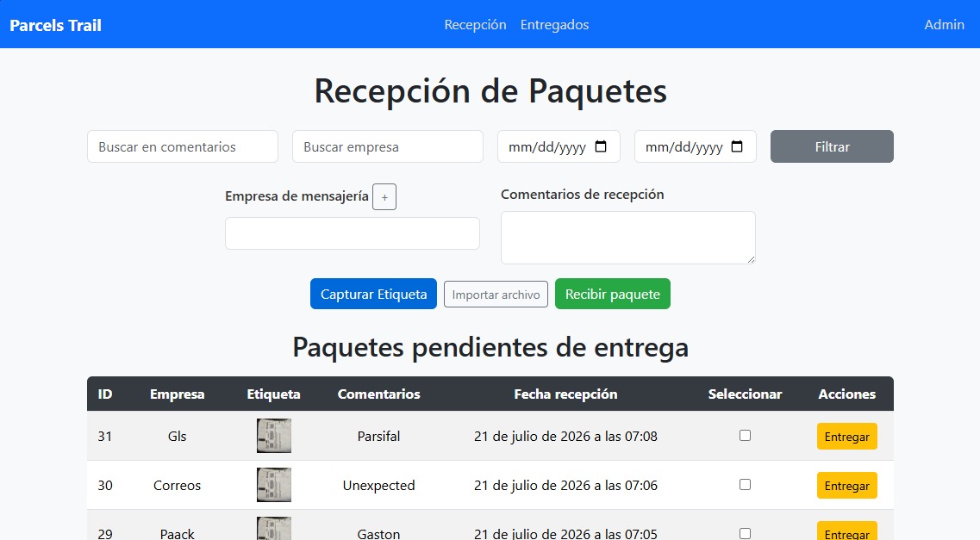Click Capturar Etiqueta button

374,294
